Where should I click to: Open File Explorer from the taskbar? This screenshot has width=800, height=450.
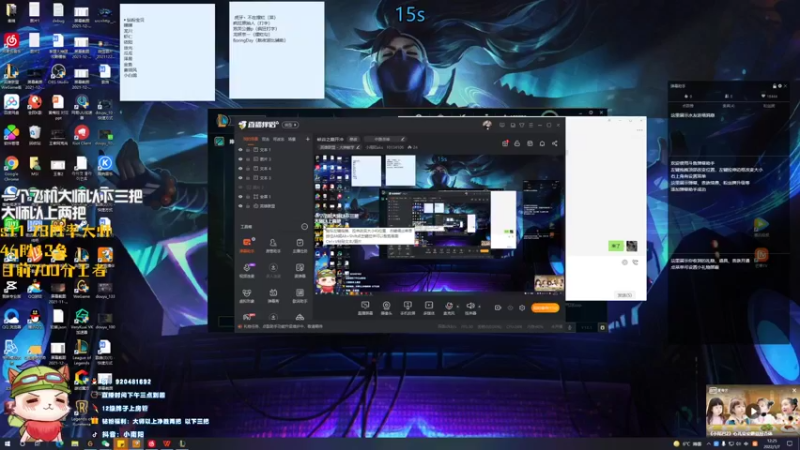click(74, 444)
